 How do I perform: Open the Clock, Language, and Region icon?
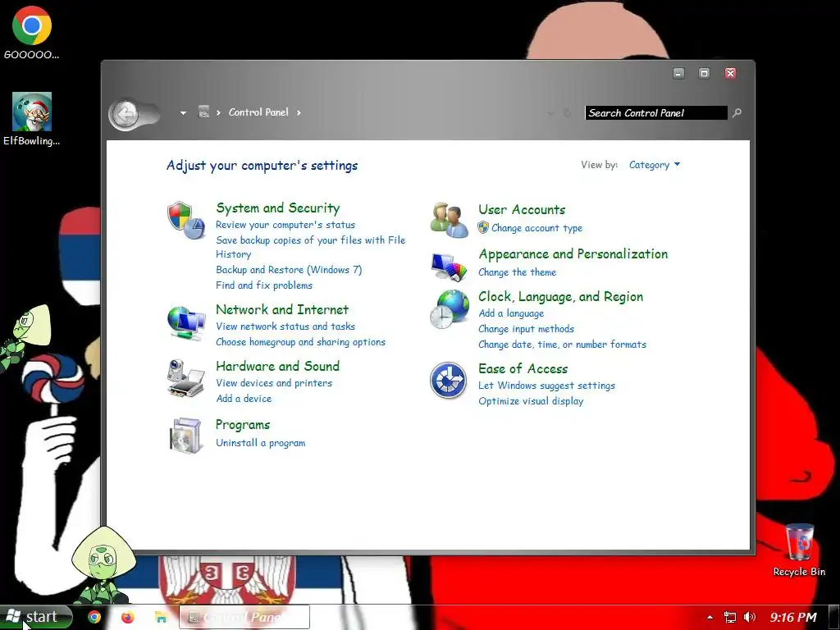pyautogui.click(x=449, y=309)
